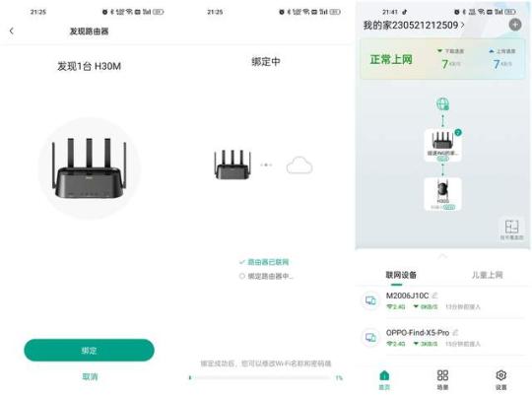Viewport: 532px width, 395px height.
Task: Switch to 儿童上网 tab
Action: click(x=488, y=275)
